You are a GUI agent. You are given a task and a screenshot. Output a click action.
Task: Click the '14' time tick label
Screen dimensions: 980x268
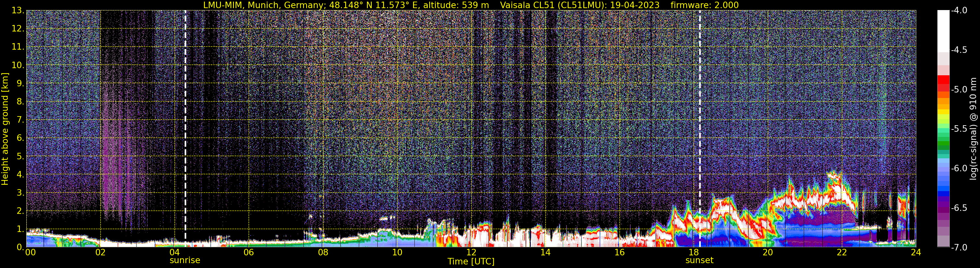(x=545, y=252)
